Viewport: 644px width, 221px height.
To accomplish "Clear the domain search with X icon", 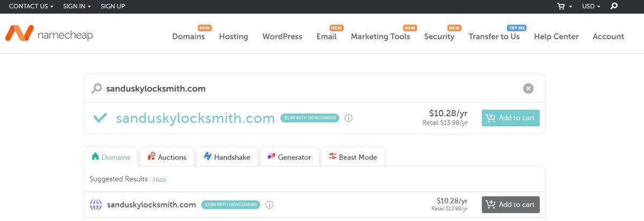I will (x=528, y=89).
